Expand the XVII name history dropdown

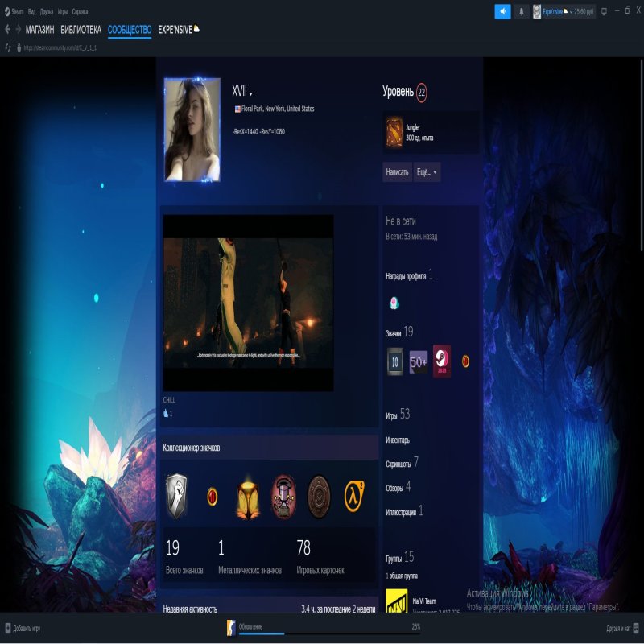(x=250, y=94)
